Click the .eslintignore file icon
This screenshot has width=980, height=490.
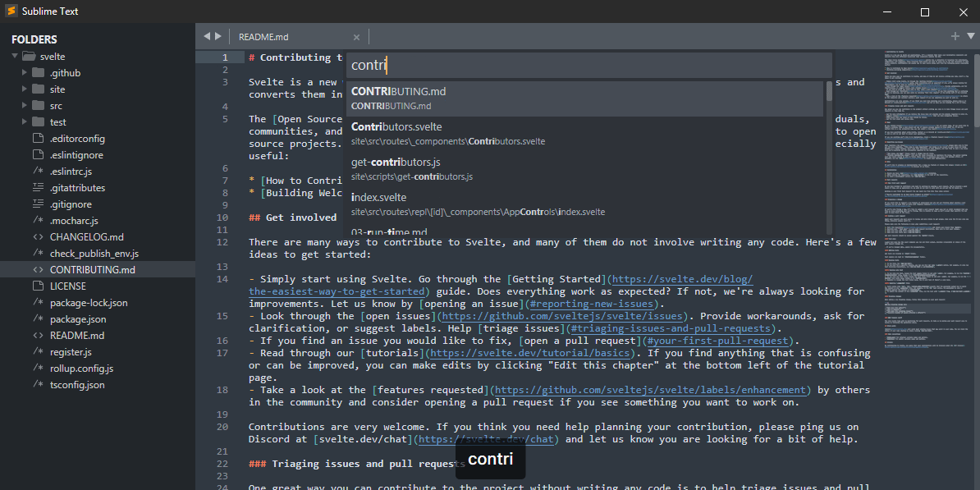38,155
